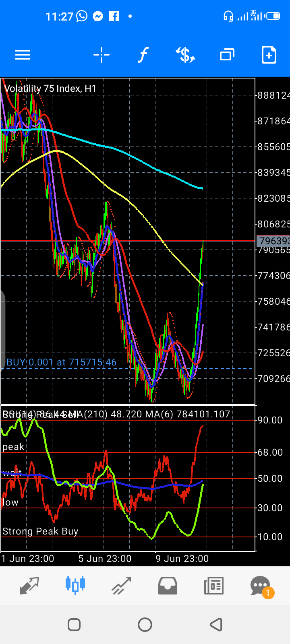The width and height of the screenshot is (290, 644).
Task: Open the Trade tab icon
Action: (x=121, y=586)
